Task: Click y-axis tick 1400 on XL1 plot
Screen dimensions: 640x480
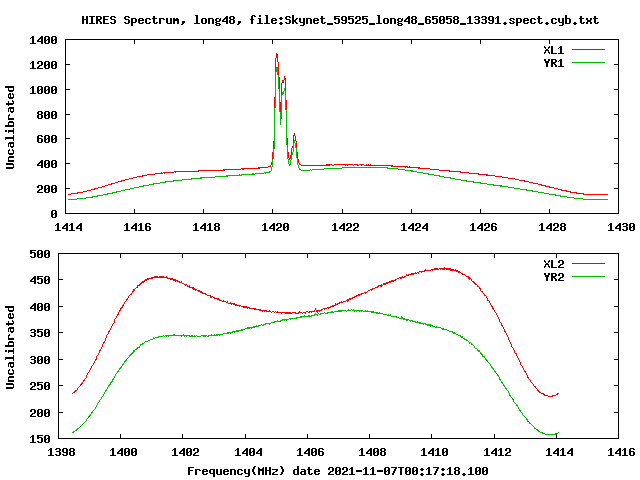Action: pos(43,40)
